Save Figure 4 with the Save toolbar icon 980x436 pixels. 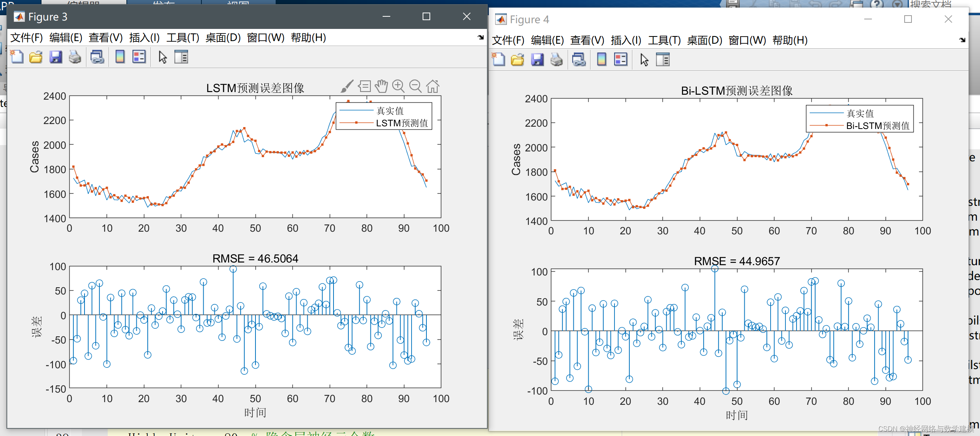(x=538, y=59)
